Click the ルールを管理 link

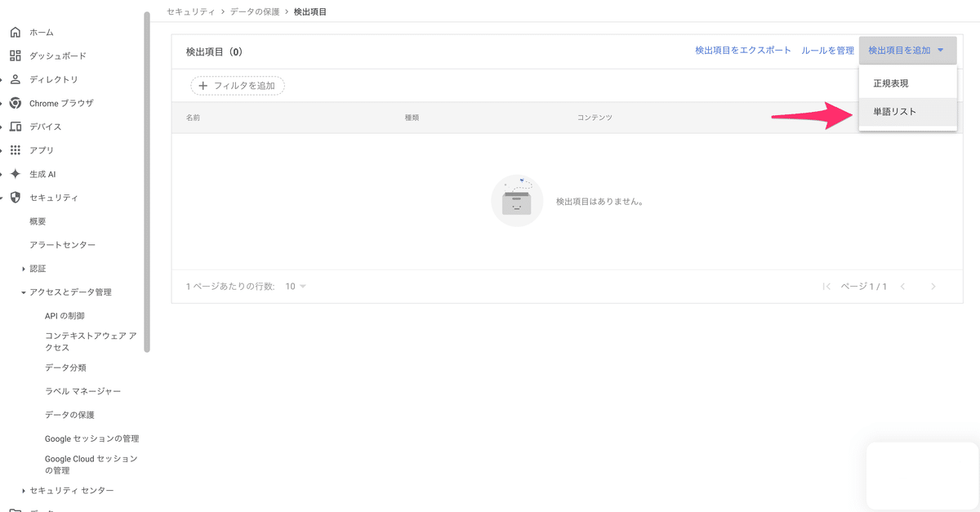pyautogui.click(x=828, y=51)
